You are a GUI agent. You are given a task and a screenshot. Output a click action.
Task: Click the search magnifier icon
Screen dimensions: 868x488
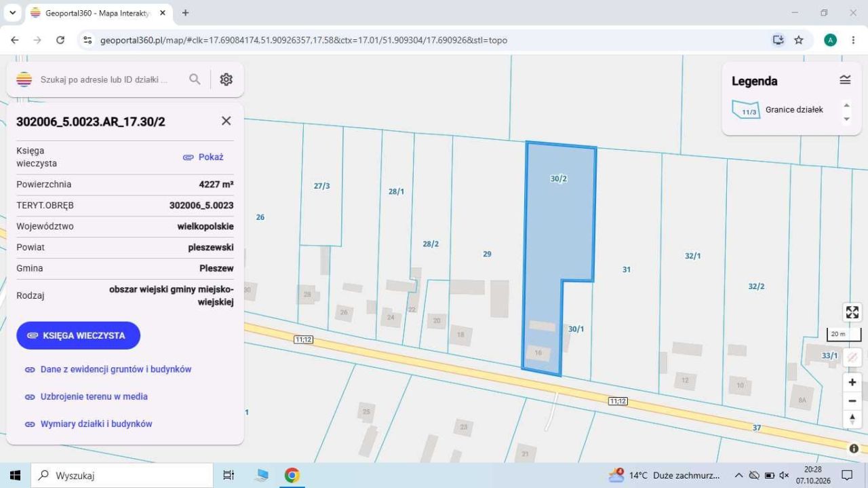pos(195,79)
